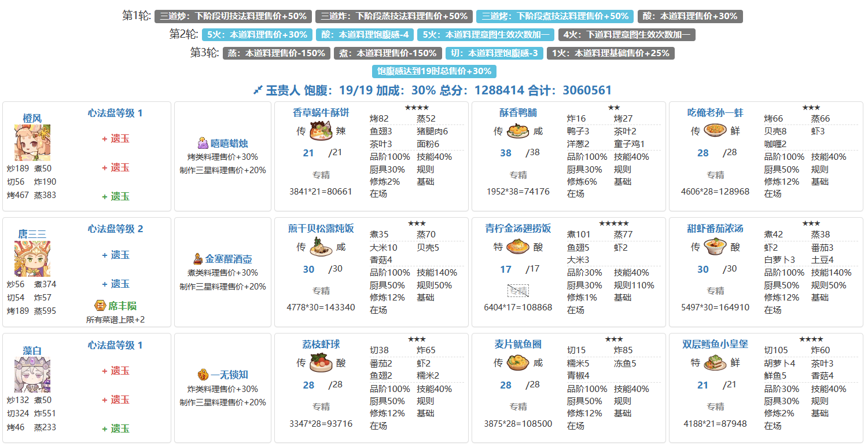Image resolution: width=868 pixels, height=447 pixels.
Task: Click the 一无锁知 equipment icon
Action: 203,375
